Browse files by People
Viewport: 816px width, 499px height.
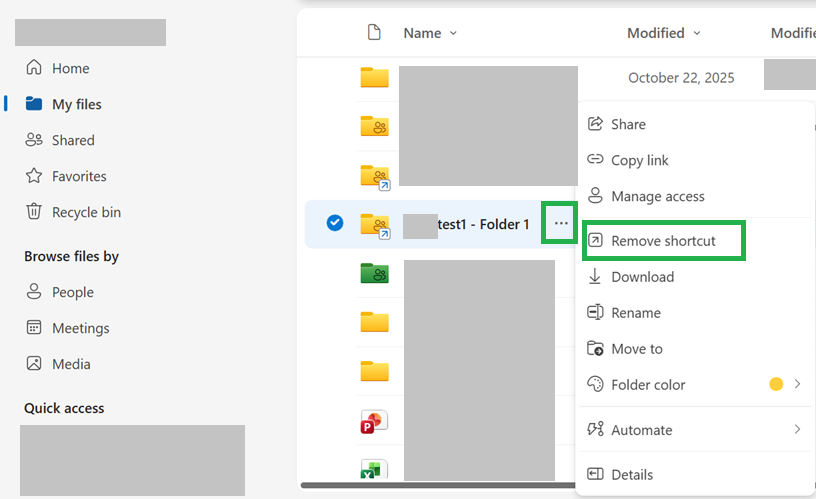pyautogui.click(x=59, y=292)
